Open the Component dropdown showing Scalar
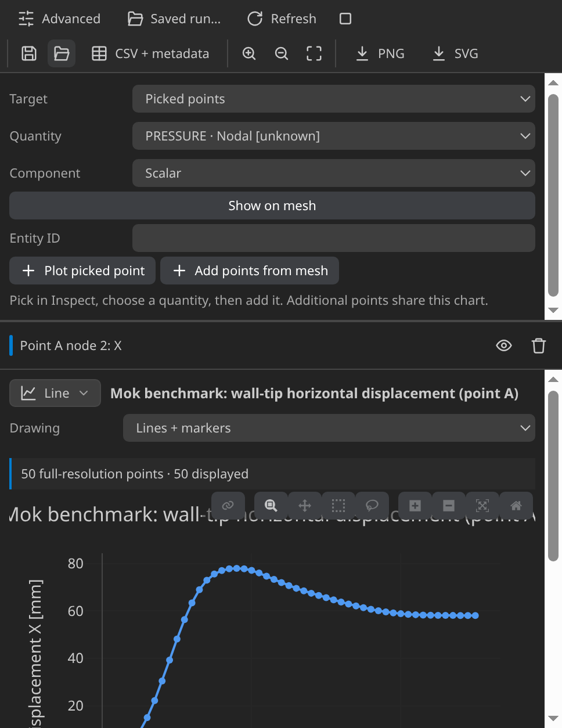Screen dimensions: 562x728 tap(334, 173)
